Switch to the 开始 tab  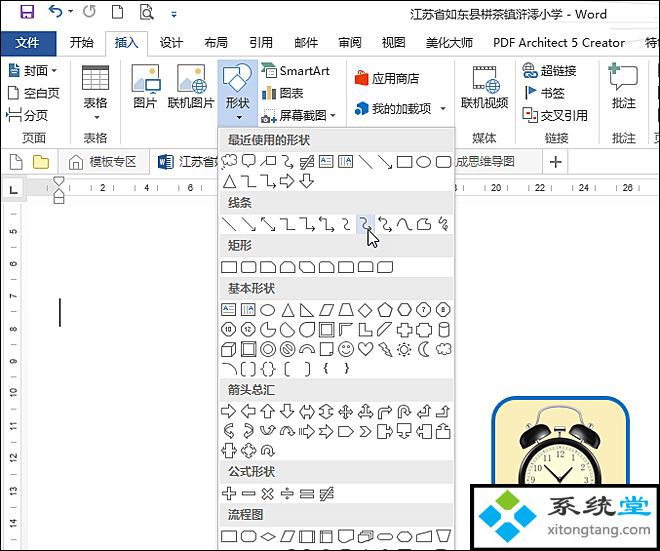pos(81,43)
